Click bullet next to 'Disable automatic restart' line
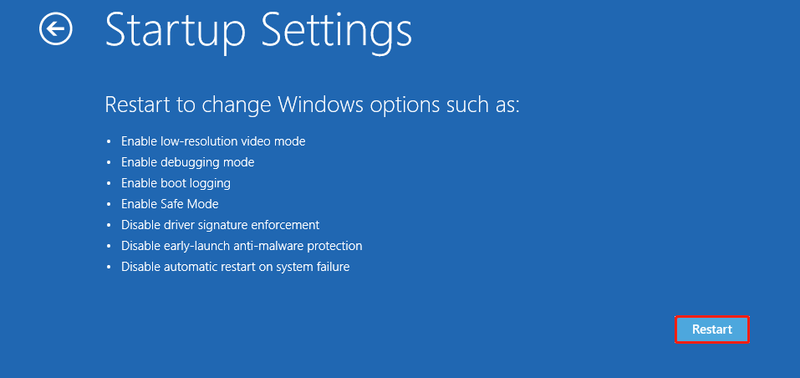The image size is (800, 378). (x=108, y=267)
